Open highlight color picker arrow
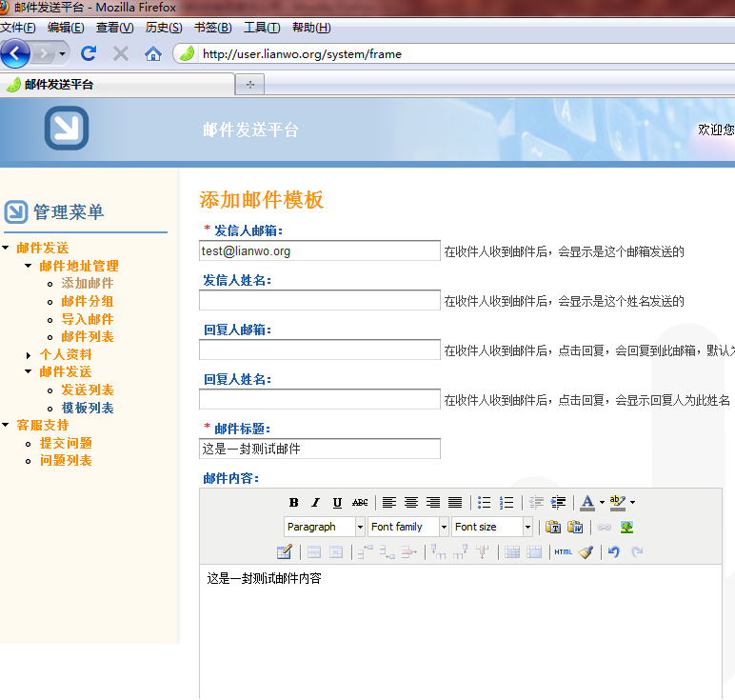 pyautogui.click(x=633, y=503)
